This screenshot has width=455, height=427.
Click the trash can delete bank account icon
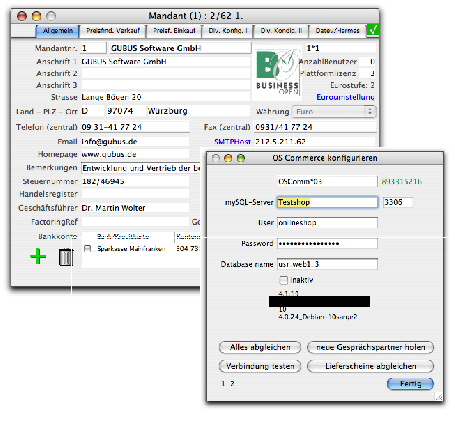click(66, 257)
